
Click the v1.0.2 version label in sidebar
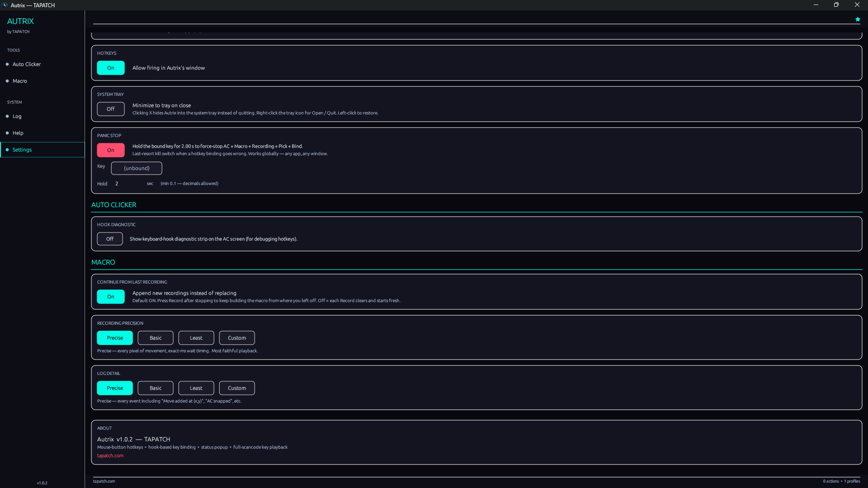pyautogui.click(x=42, y=483)
